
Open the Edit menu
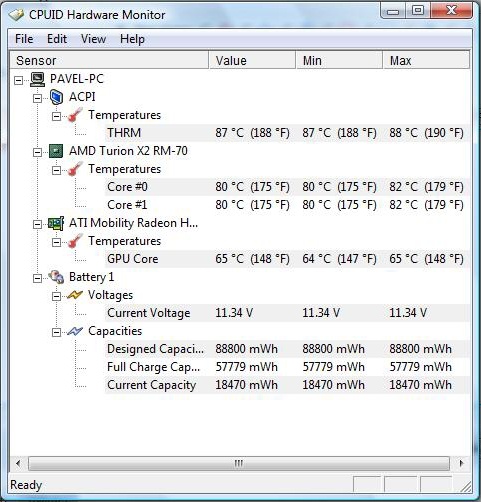click(57, 39)
